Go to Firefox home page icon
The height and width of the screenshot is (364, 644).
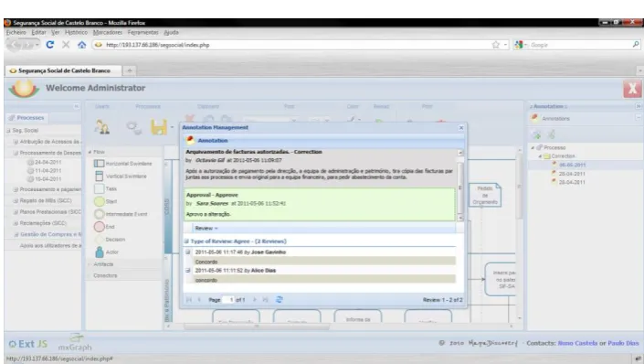coord(81,45)
